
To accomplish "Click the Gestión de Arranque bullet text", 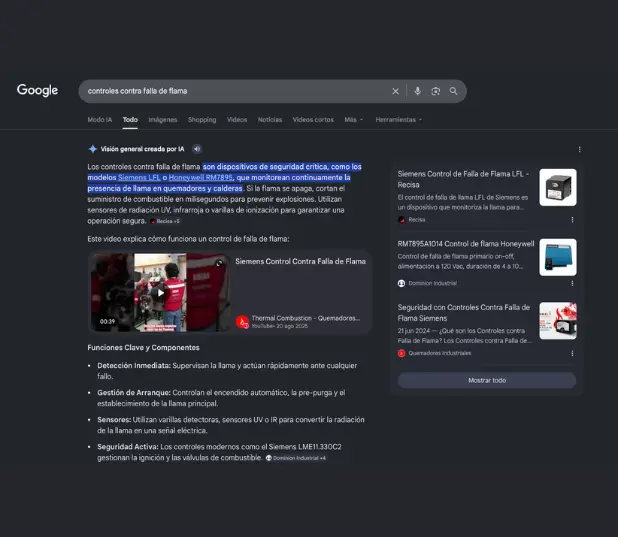I will click(221, 398).
